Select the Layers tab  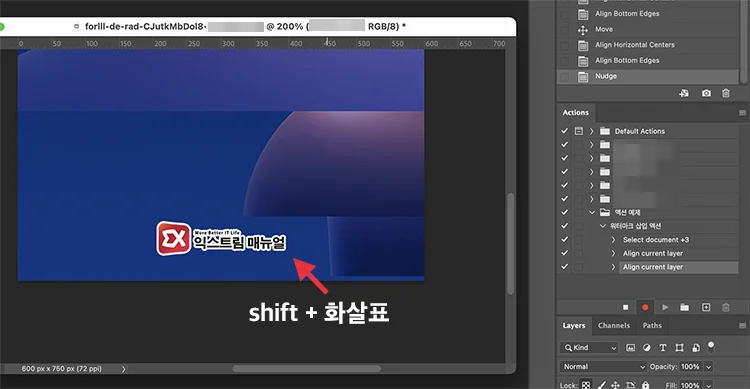pyautogui.click(x=574, y=326)
